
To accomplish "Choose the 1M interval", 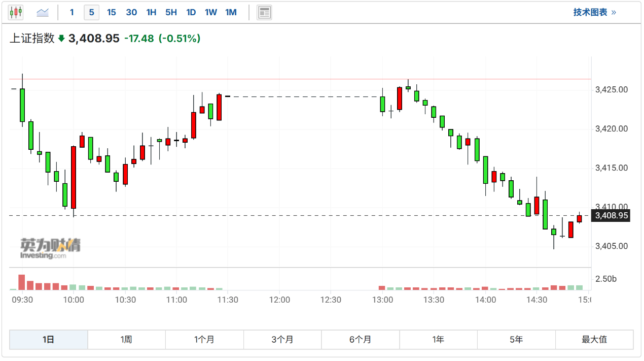I will 231,12.
